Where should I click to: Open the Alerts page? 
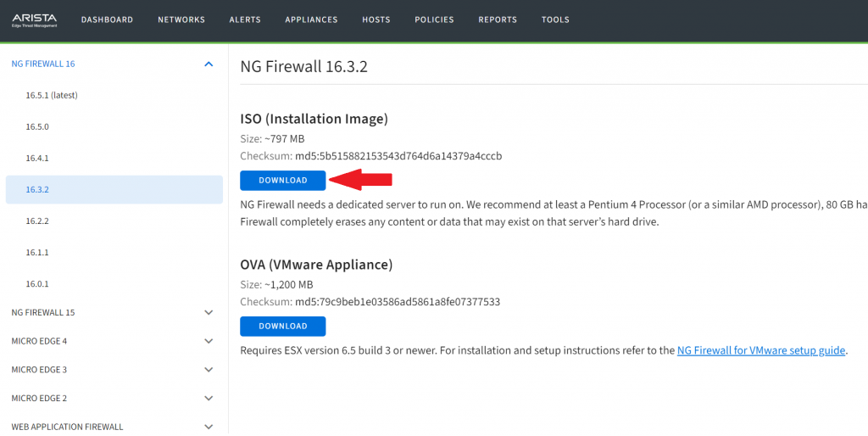click(245, 20)
